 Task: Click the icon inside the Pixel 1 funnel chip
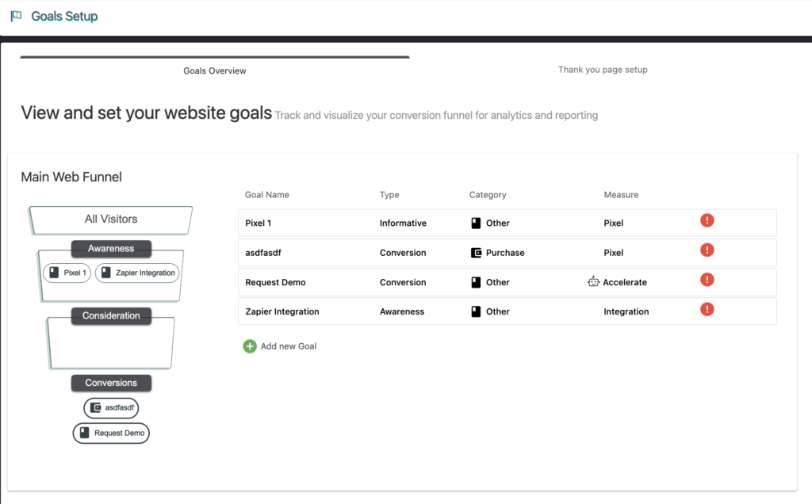pyautogui.click(x=54, y=272)
